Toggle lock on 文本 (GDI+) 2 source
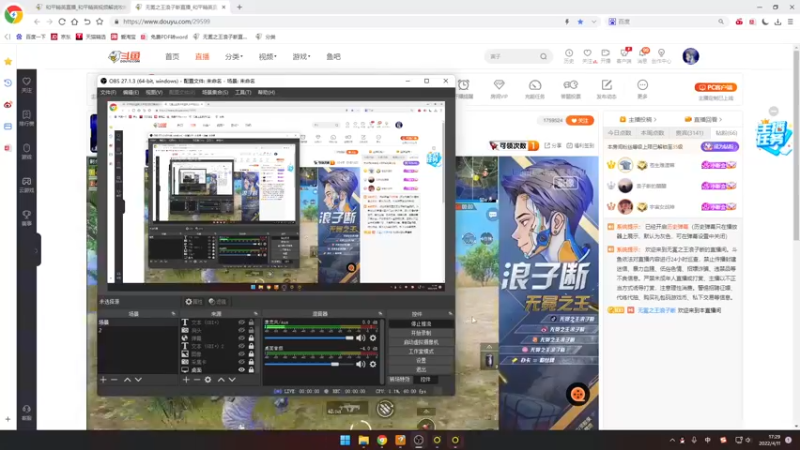The image size is (800, 450). click(x=251, y=346)
